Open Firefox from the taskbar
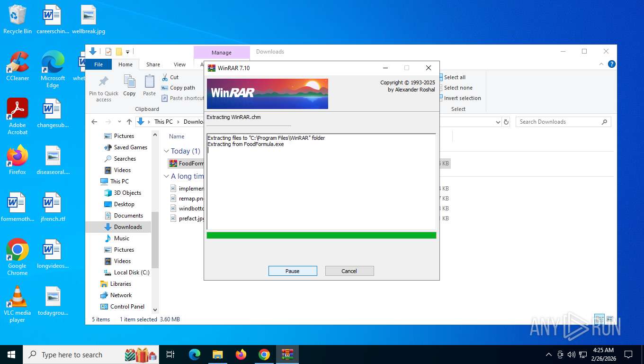This screenshot has height=364, width=644. [x=241, y=355]
